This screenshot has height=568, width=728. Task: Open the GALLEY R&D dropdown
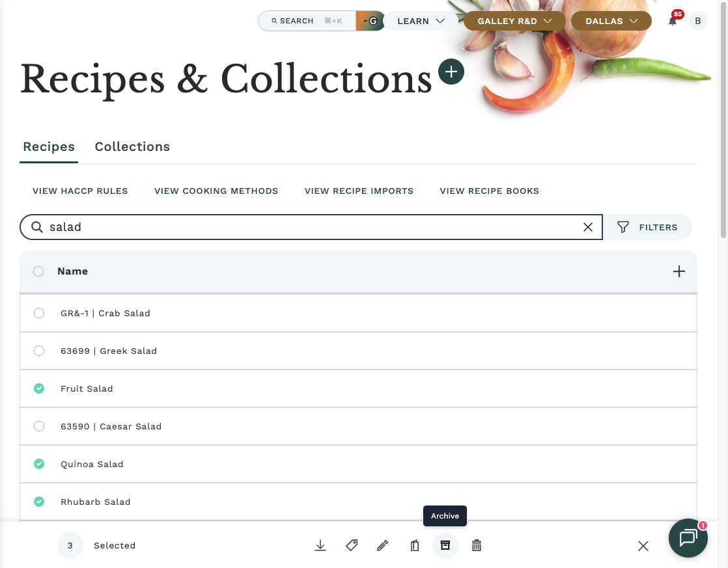514,21
